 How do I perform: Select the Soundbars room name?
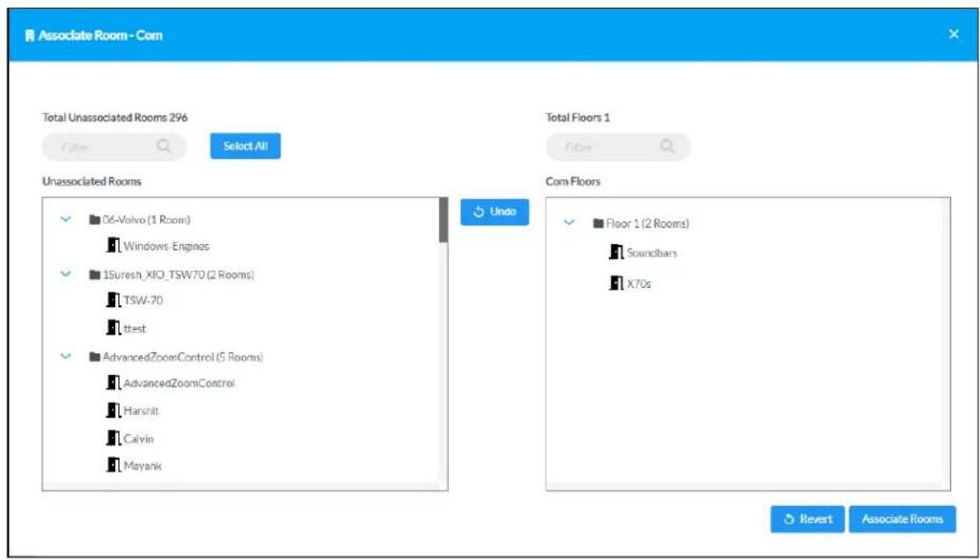coord(653,253)
